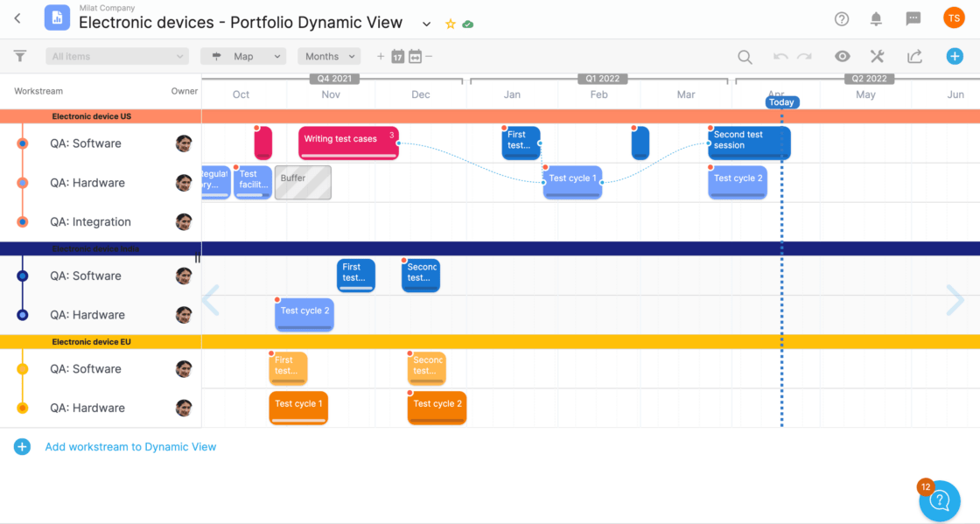Toggle the favorite star next to the view title
This screenshot has width=980, height=524.
coord(449,24)
